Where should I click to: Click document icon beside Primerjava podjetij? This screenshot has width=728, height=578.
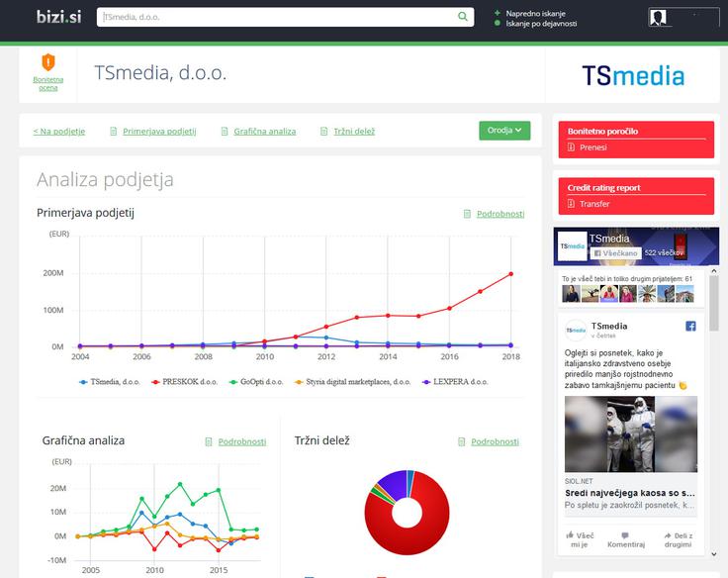(x=114, y=132)
